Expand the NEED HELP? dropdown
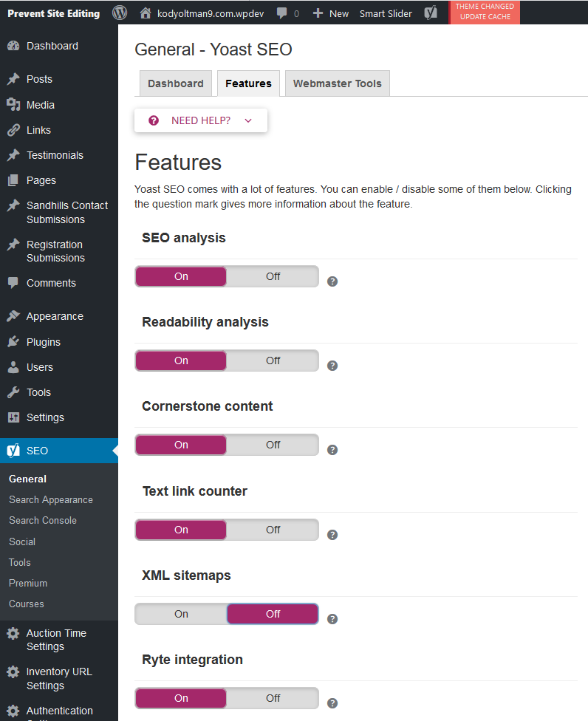Screen dimensions: 588x721 click(x=201, y=120)
